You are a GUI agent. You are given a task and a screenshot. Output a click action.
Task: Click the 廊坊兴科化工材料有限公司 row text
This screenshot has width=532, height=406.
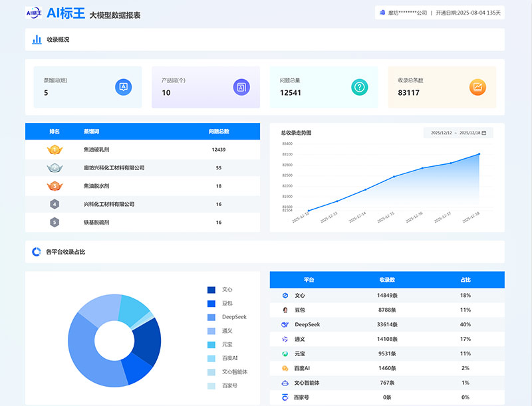pos(114,168)
